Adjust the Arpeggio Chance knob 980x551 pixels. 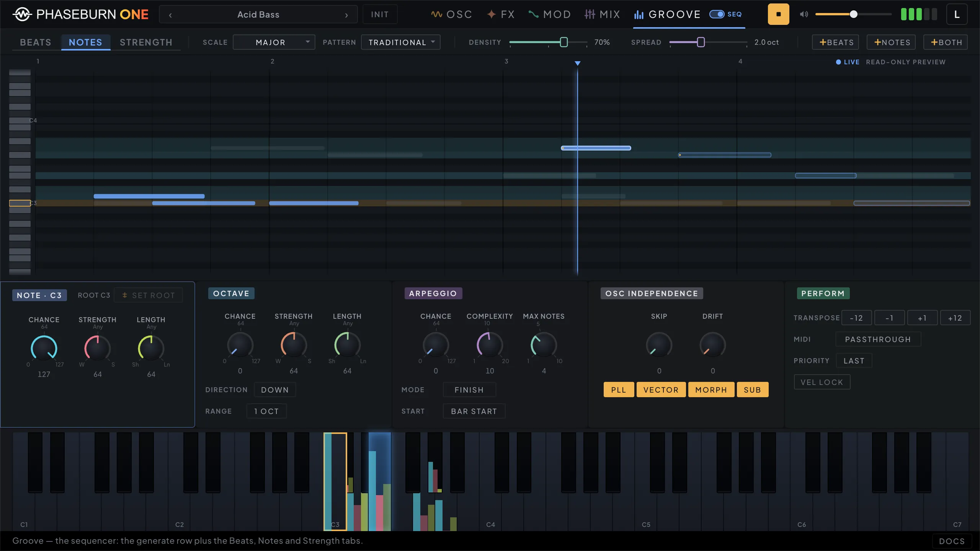tap(436, 344)
